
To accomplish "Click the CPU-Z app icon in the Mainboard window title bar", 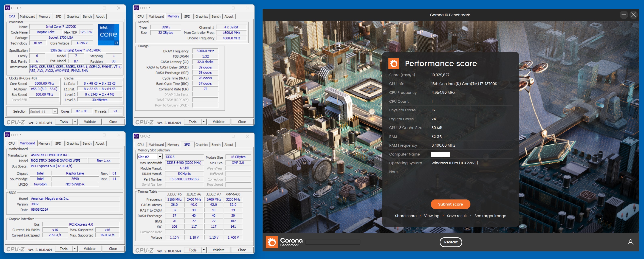I will tap(7, 135).
